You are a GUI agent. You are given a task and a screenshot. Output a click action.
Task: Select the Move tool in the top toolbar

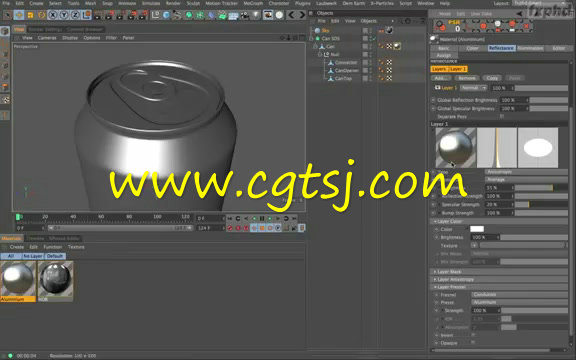[19, 15]
